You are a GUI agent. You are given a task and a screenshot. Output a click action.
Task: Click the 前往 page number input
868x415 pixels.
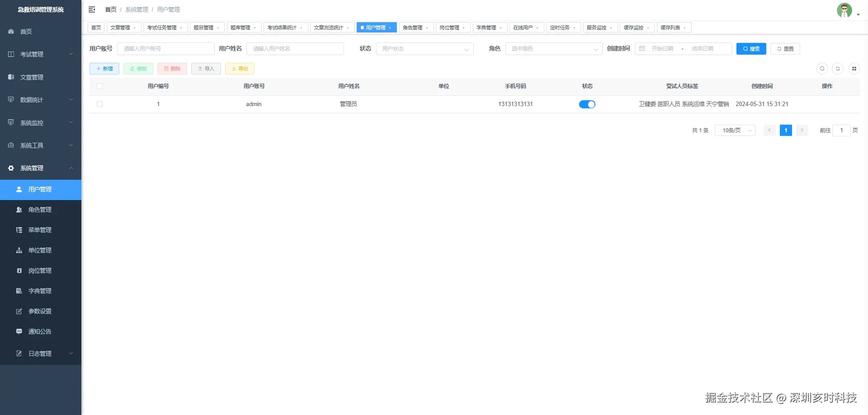[x=841, y=131]
